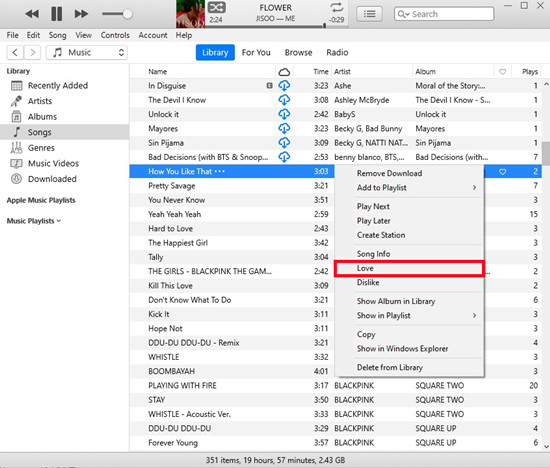
Task: Toggle the heart on How You Like That row
Action: pyautogui.click(x=503, y=172)
